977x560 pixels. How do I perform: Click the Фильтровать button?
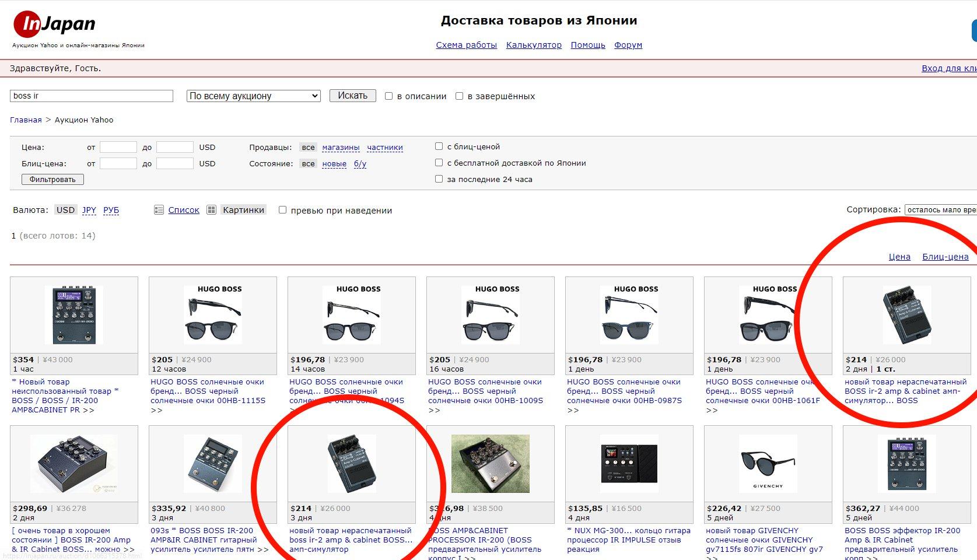[52, 180]
